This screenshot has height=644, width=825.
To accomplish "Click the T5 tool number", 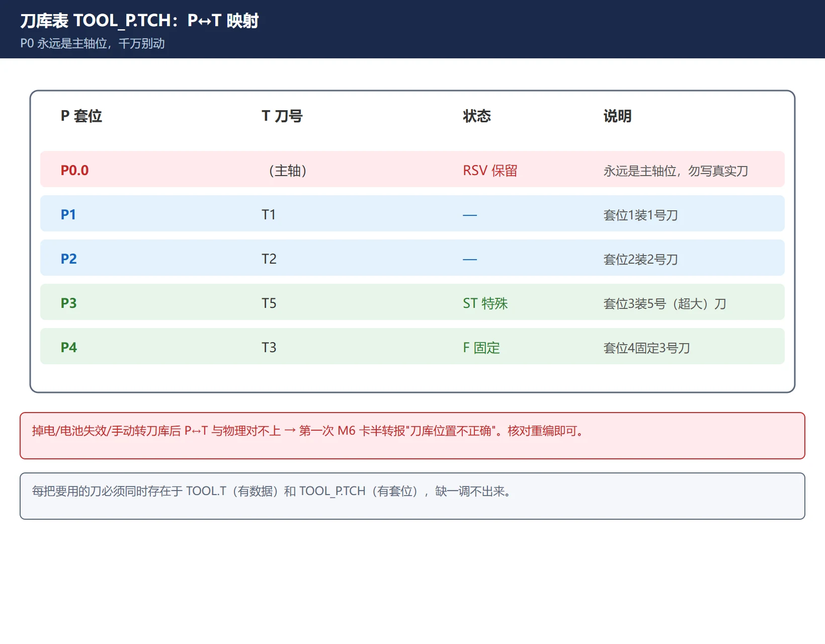I will (269, 303).
